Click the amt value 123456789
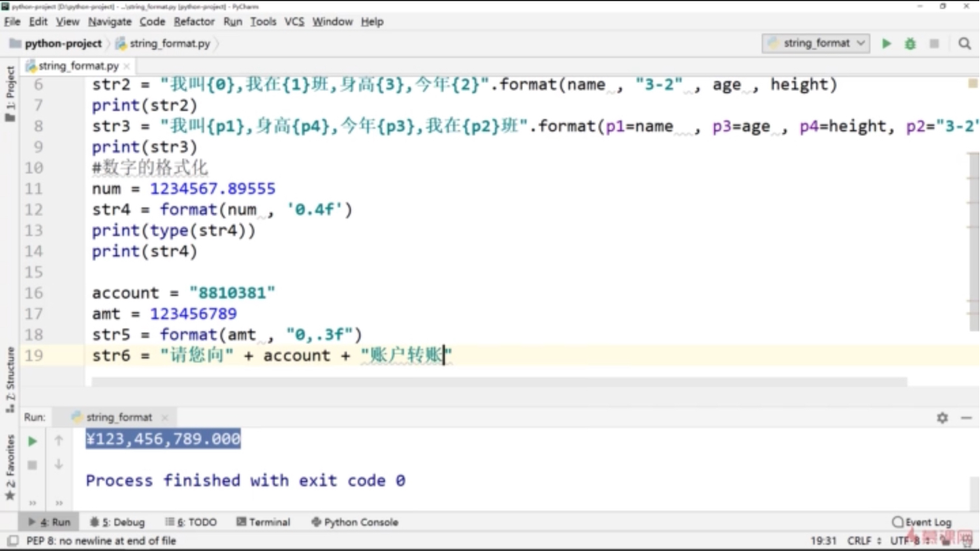The height and width of the screenshot is (551, 980). pos(193,314)
